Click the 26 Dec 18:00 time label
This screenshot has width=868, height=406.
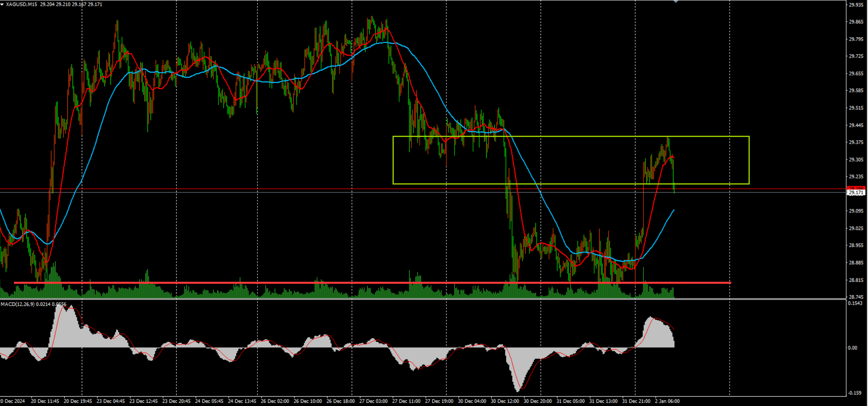pyautogui.click(x=341, y=401)
